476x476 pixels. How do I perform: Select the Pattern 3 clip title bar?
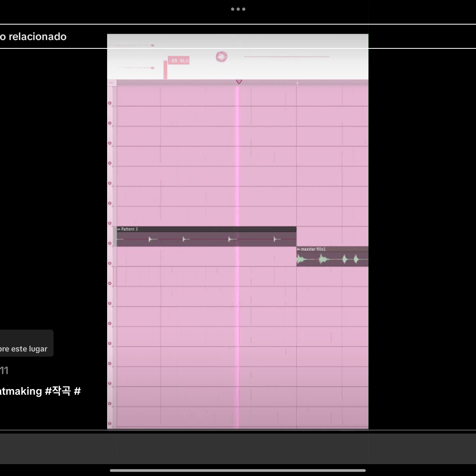click(x=206, y=229)
